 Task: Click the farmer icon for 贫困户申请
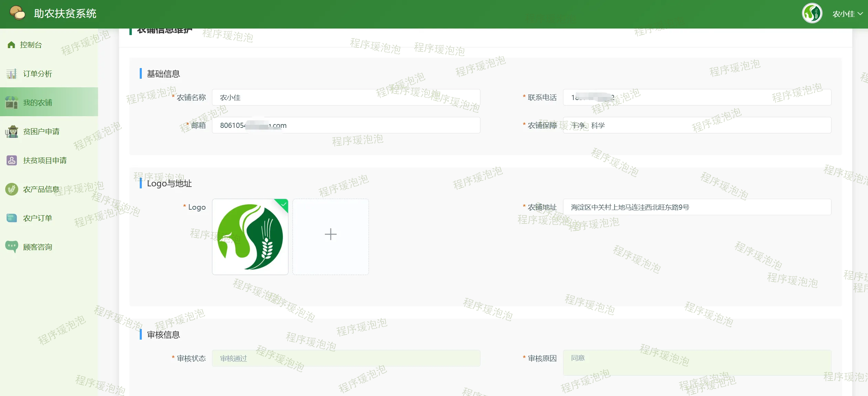(x=12, y=131)
